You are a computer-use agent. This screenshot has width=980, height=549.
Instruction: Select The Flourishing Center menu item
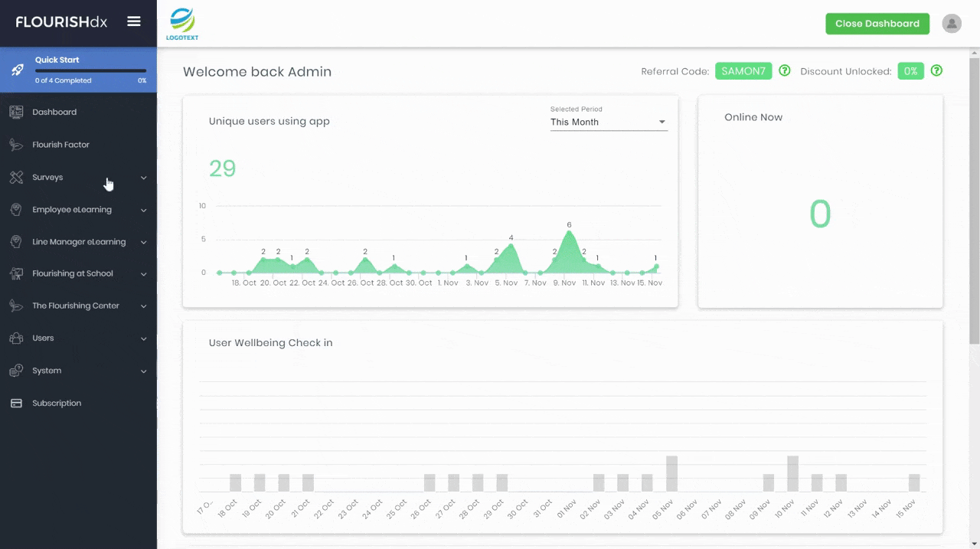point(76,306)
